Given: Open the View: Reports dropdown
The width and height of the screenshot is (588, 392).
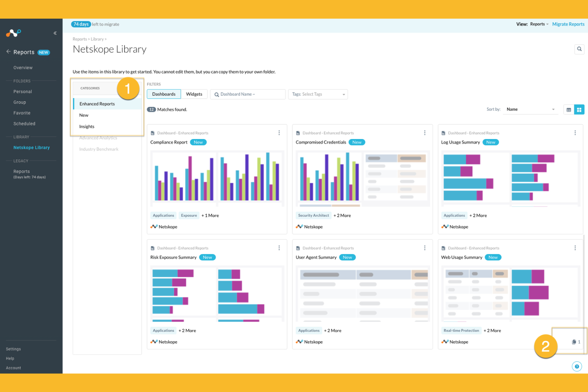Looking at the screenshot, I should click(539, 24).
